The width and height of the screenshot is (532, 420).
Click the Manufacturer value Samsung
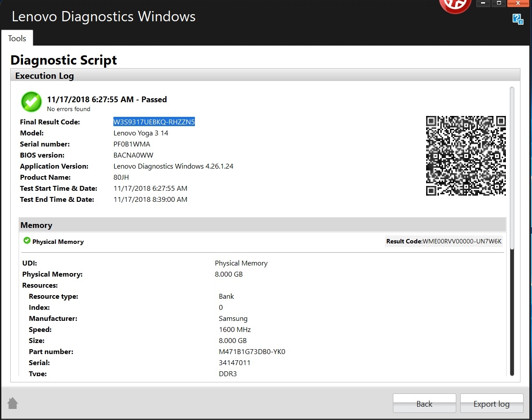pos(233,318)
